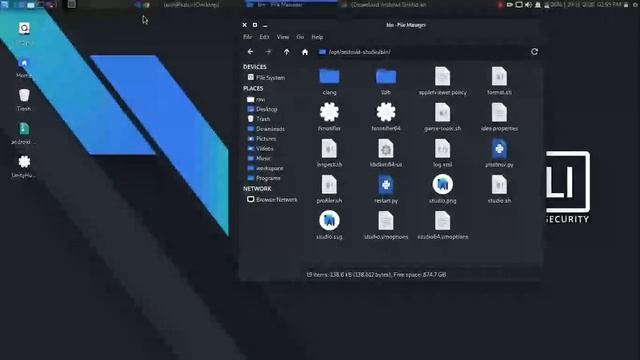The image size is (640, 360).
Task: Open the applications menu in top panel
Action: point(5,4)
